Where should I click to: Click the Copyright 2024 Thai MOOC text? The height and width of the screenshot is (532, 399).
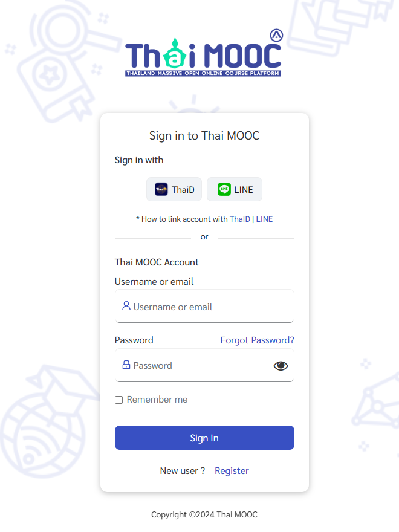point(204,514)
